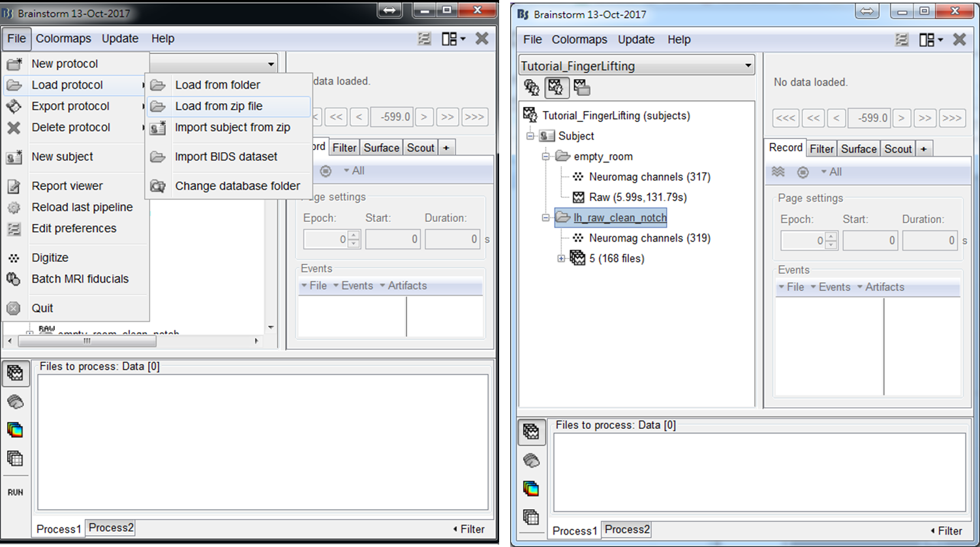Choose Load from zip file
980x547 pixels.
click(x=228, y=106)
